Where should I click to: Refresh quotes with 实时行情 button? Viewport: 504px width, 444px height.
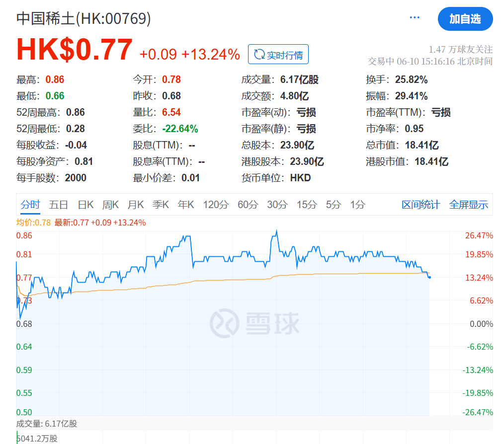(x=278, y=54)
